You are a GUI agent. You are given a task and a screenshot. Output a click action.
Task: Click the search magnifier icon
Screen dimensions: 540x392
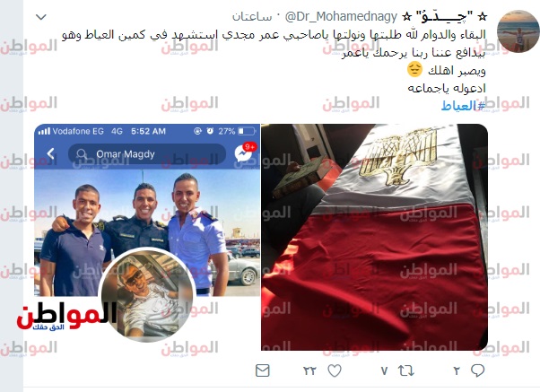point(82,154)
